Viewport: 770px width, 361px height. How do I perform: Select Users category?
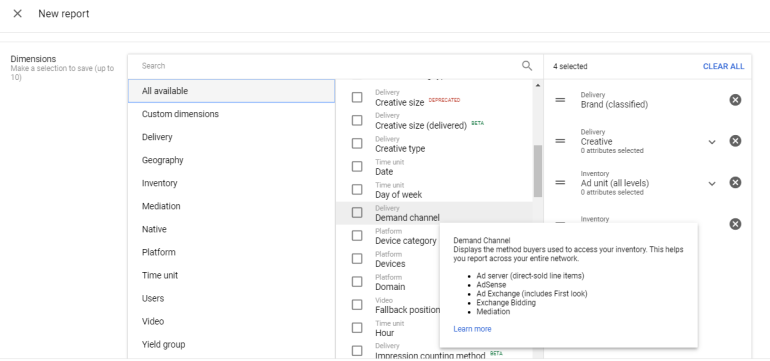pyautogui.click(x=231, y=299)
